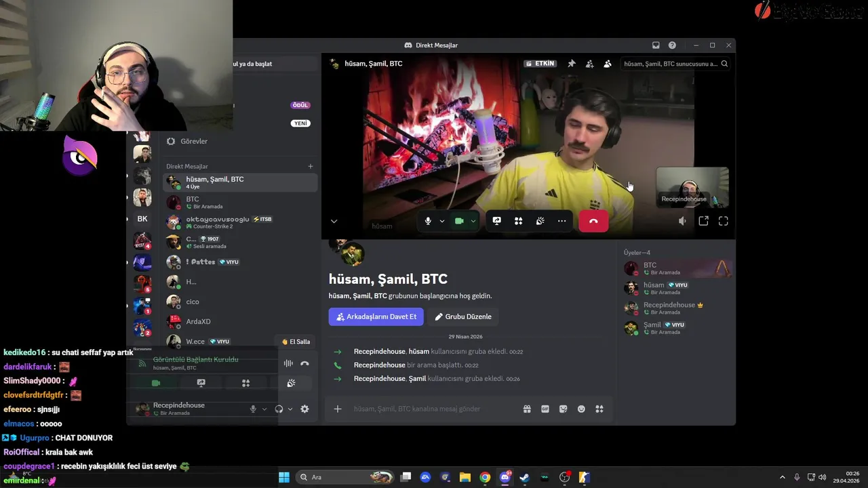Collapse the call video panel chevron
The width and height of the screenshot is (868, 488).
(x=334, y=221)
